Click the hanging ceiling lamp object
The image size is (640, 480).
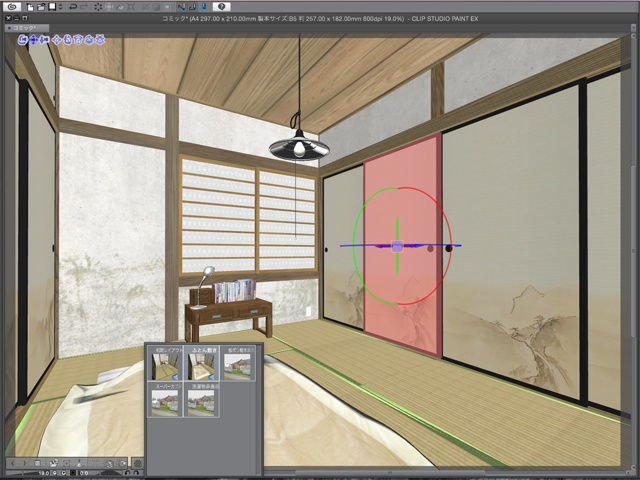tap(299, 148)
